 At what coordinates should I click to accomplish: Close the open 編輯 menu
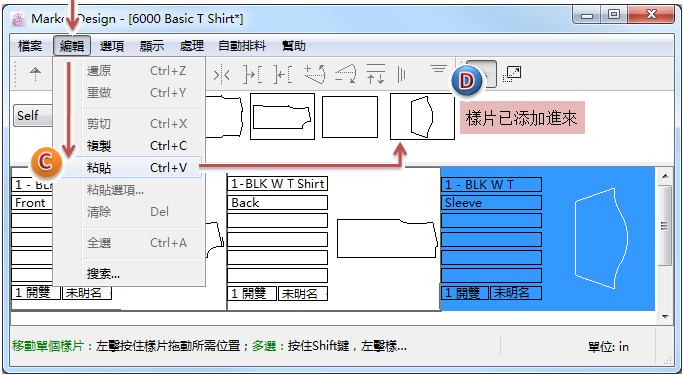(x=72, y=46)
